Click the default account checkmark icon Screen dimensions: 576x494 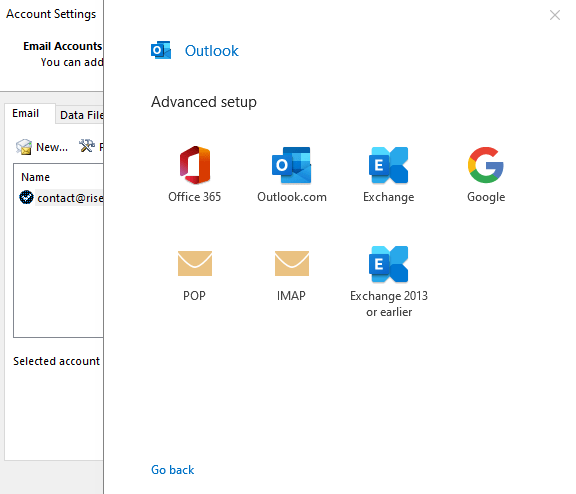[x=26, y=197]
